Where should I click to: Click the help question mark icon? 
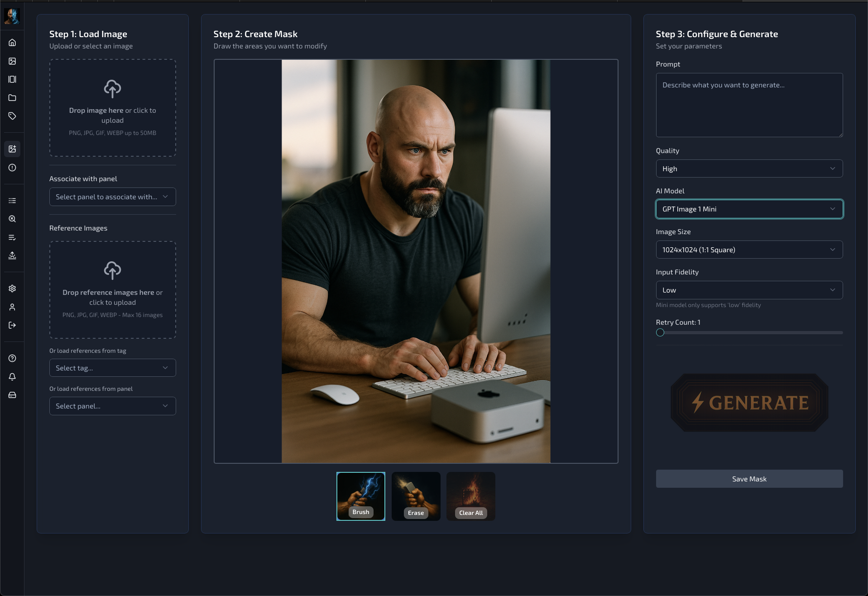coord(12,358)
